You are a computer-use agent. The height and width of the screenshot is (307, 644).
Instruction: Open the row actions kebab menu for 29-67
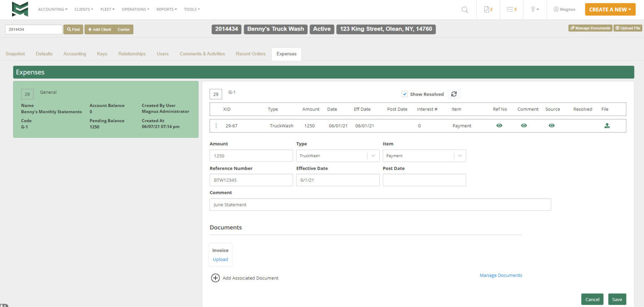[216, 125]
